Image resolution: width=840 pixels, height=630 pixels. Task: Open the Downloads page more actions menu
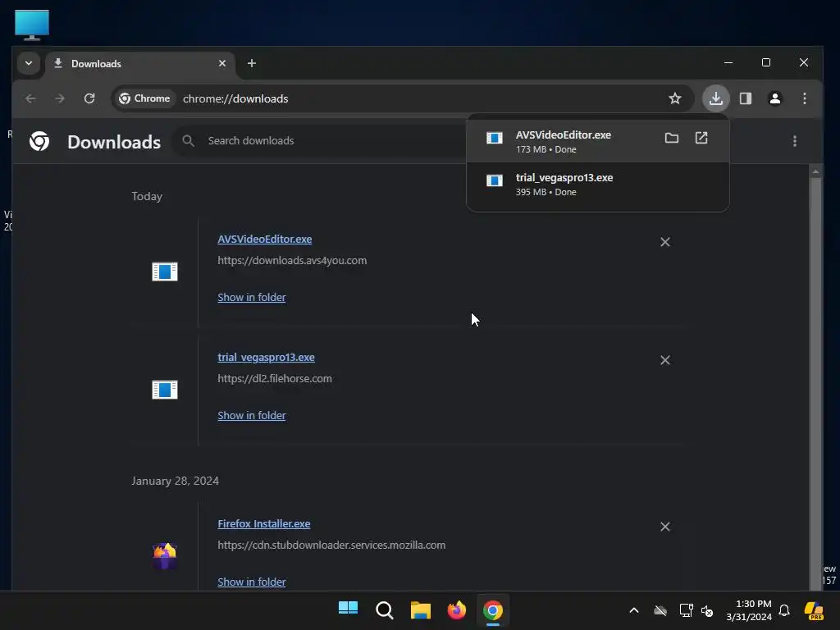[x=794, y=141]
